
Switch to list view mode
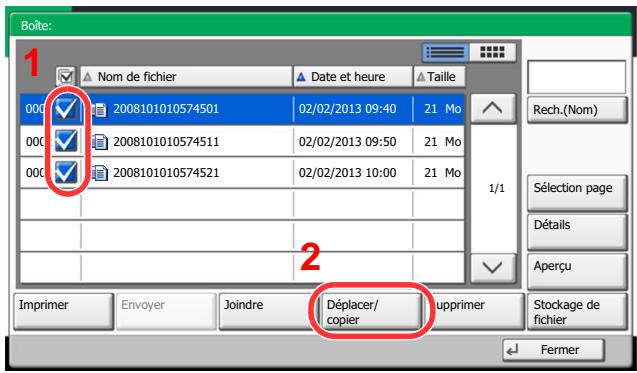point(445,52)
